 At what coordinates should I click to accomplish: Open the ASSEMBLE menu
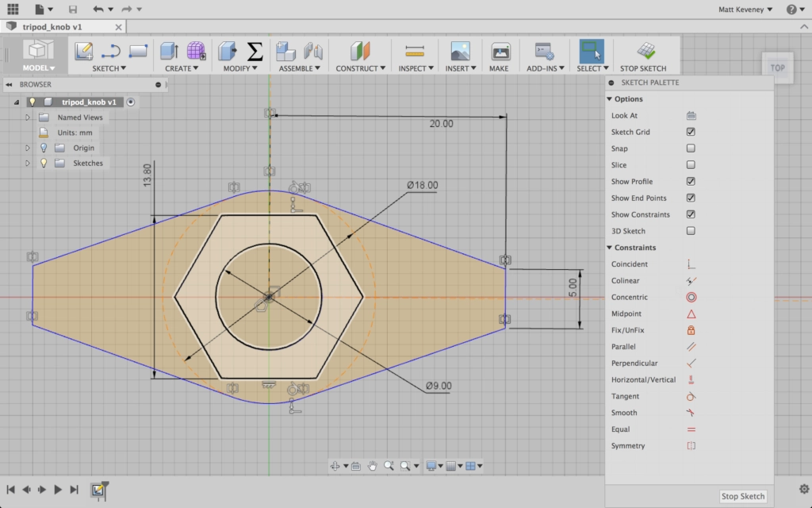[x=299, y=68]
